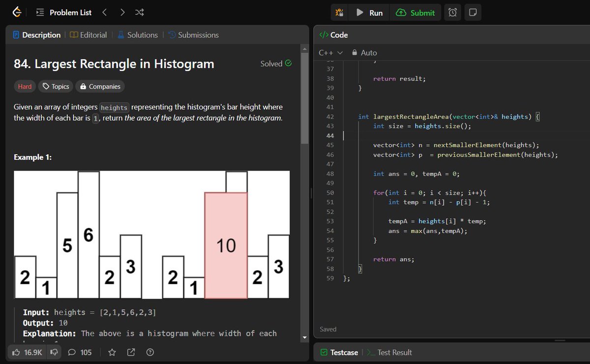Open the Problem List panel
Image resolution: width=590 pixels, height=364 pixels.
click(x=64, y=12)
